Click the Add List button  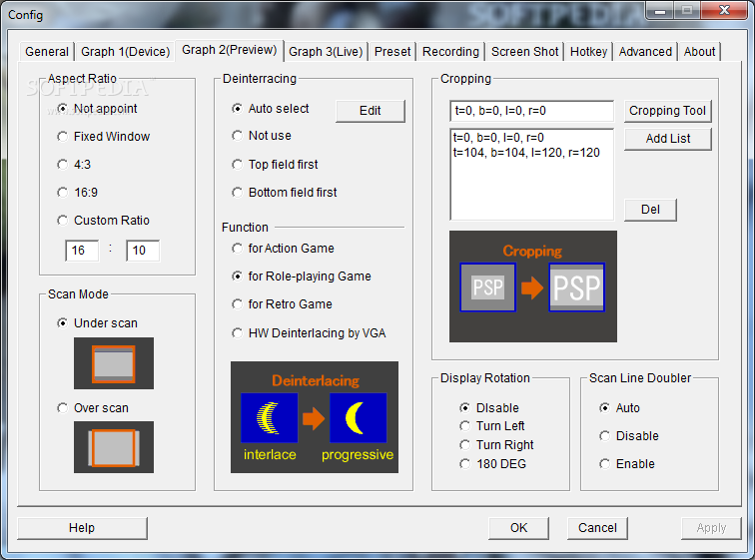coord(667,139)
